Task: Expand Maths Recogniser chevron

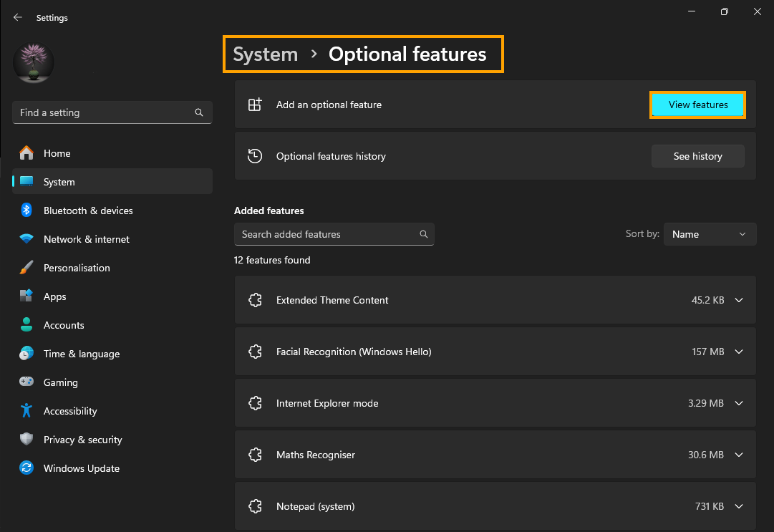Action: coord(739,455)
